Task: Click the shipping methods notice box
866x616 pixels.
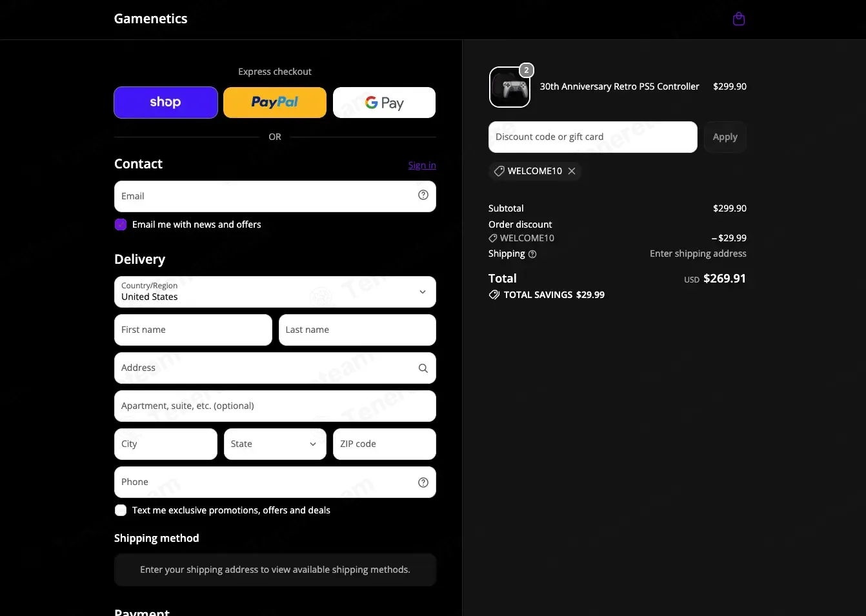Action: click(275, 570)
